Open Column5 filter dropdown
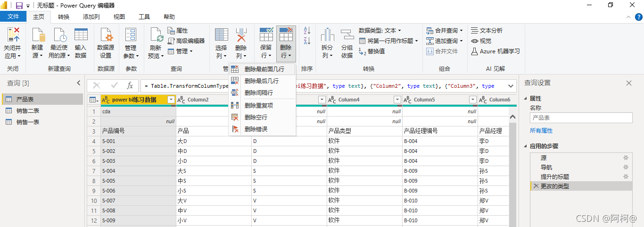Viewport: 644px width, 227px height. point(472,100)
